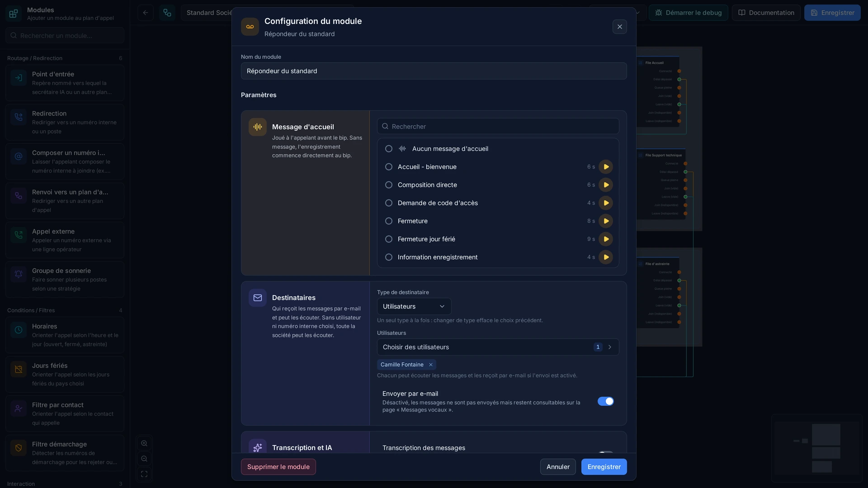Save the module with dialog Enregistrer button

point(604,467)
